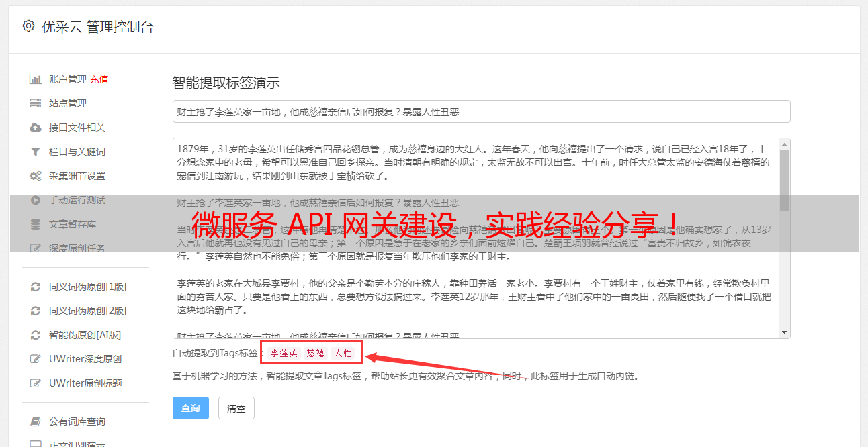Viewport: 868px width, 447px height.
Task: Click the 慈禧 tag
Action: 316,353
